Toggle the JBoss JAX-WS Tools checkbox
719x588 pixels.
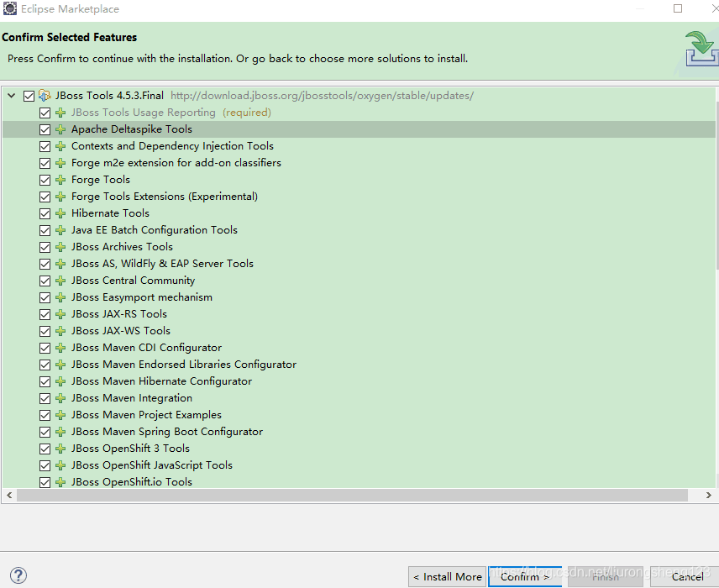click(x=45, y=332)
